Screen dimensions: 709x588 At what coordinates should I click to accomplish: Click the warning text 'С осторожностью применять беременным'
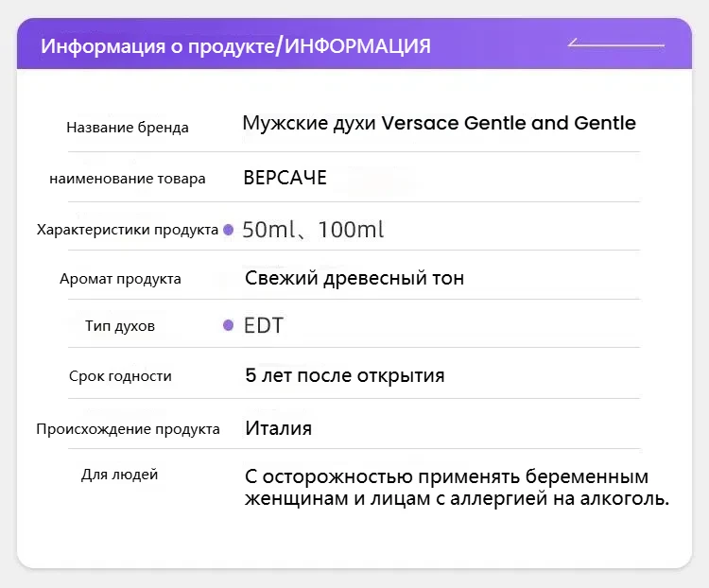[447, 476]
